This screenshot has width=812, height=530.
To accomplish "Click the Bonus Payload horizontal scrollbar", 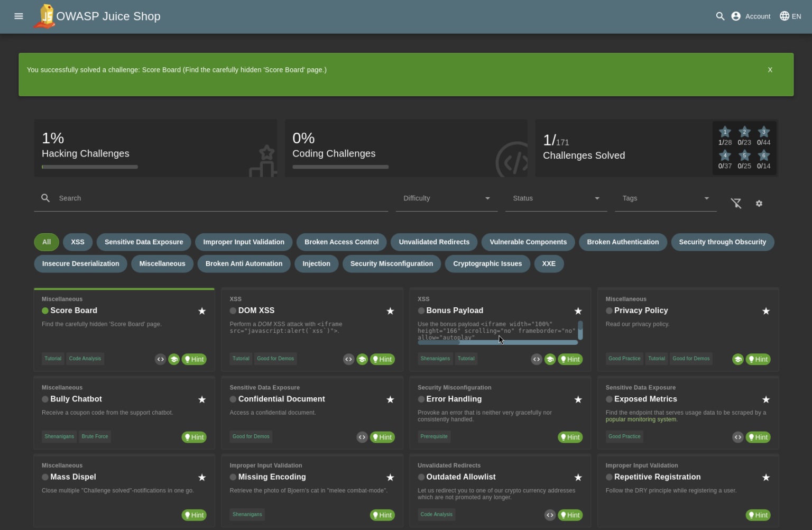I will 497,343.
